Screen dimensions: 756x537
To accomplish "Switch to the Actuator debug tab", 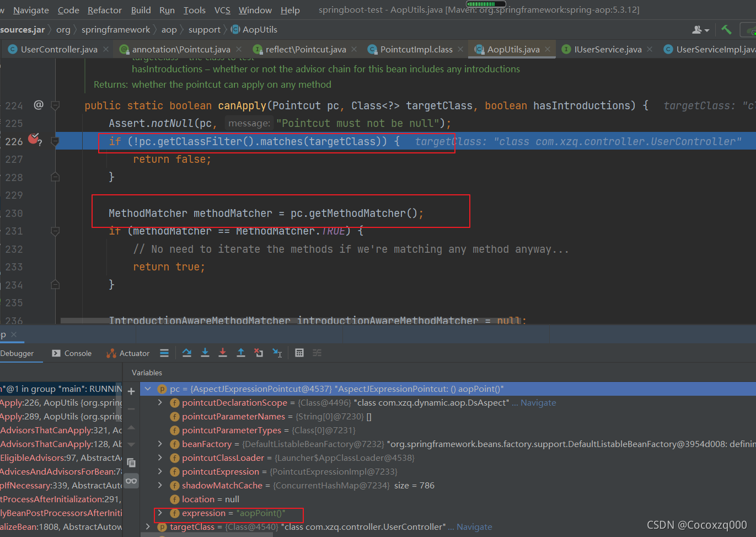I will click(128, 353).
